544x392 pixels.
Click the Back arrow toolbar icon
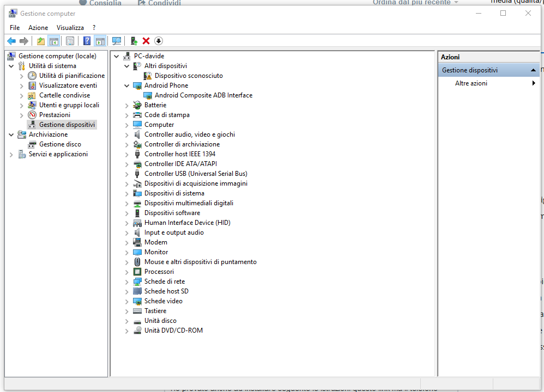click(11, 41)
